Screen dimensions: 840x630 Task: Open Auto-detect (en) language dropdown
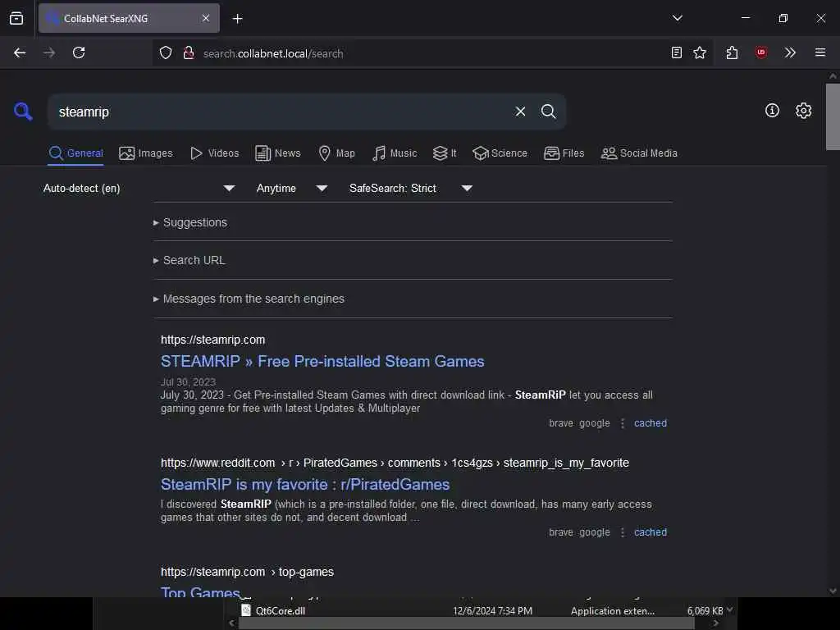point(139,188)
